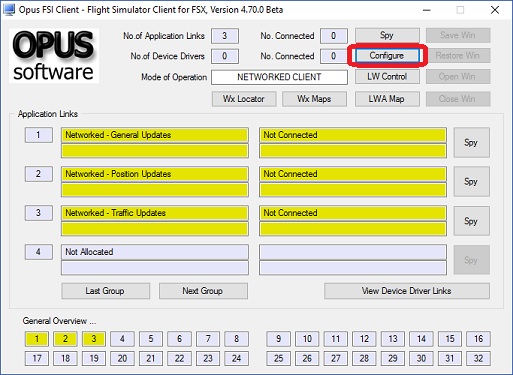Click Networked - Traffic Updates link field
The image size is (513, 375).
(155, 213)
